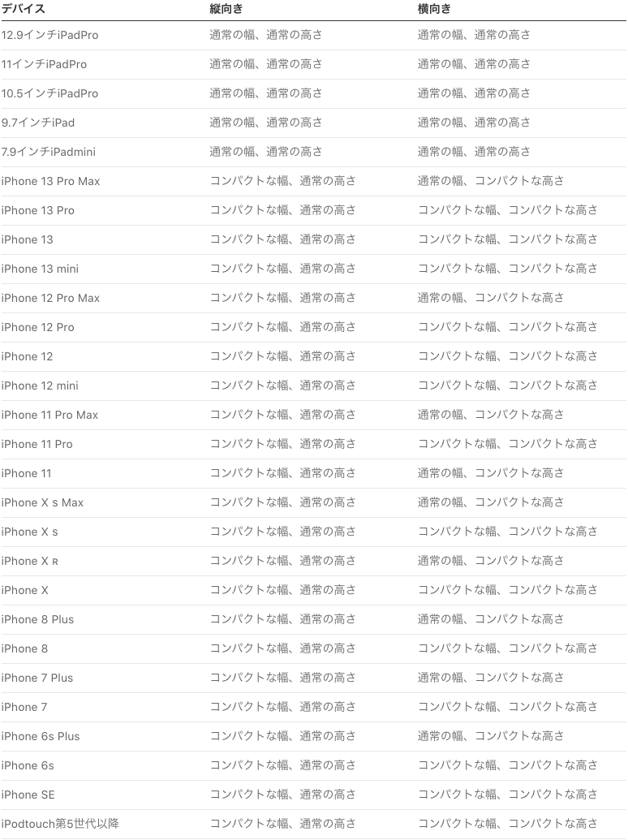Click 横向き value for 7.9インチiPadmini
The width and height of the screenshot is (628, 840).
(x=475, y=152)
